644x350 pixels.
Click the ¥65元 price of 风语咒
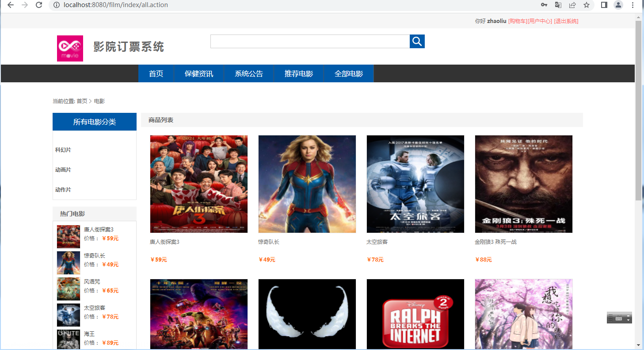pyautogui.click(x=110, y=291)
